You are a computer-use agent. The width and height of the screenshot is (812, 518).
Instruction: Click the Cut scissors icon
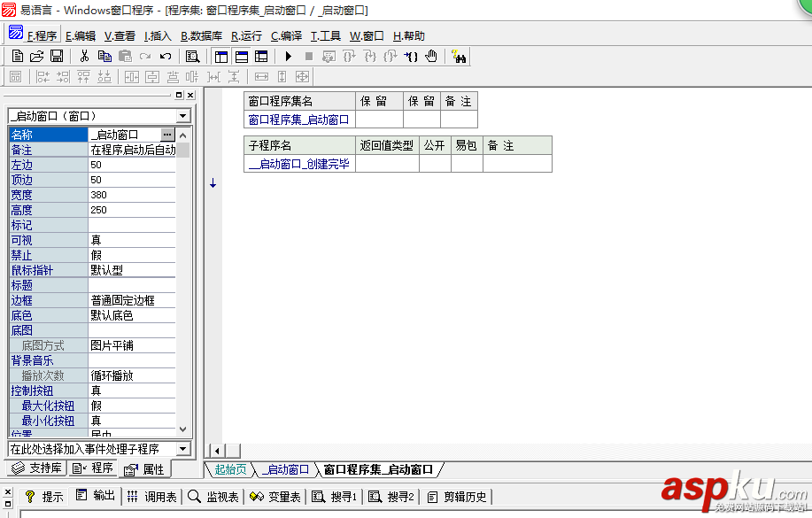tap(84, 56)
